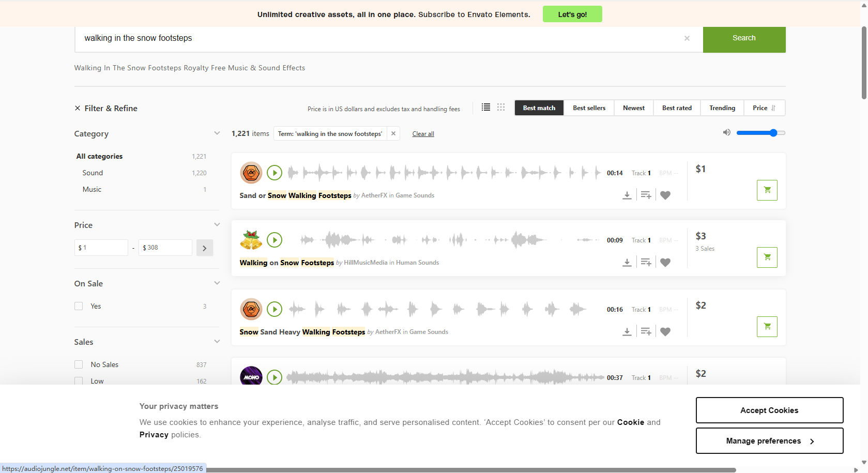Screen dimensions: 868x473
Task: Visit the HillMusicMedia author page
Action: [x=366, y=263]
